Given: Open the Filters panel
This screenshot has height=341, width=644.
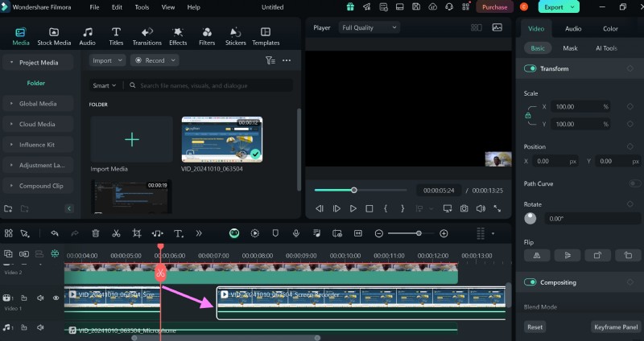Looking at the screenshot, I should pos(207,36).
